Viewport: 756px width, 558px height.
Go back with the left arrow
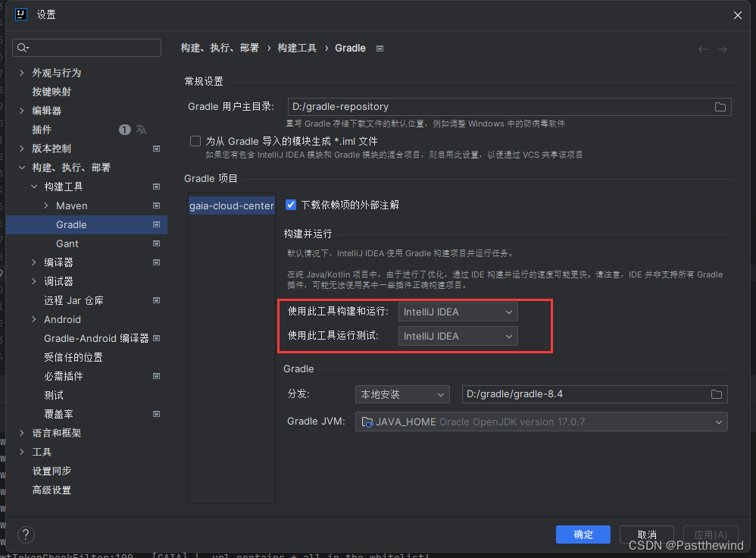click(703, 49)
